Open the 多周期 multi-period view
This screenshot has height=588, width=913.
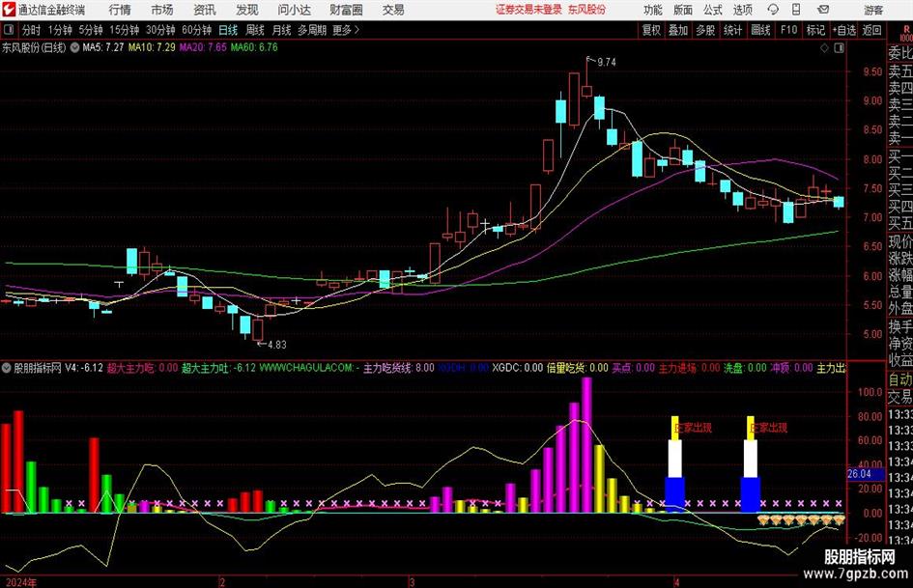click(312, 30)
